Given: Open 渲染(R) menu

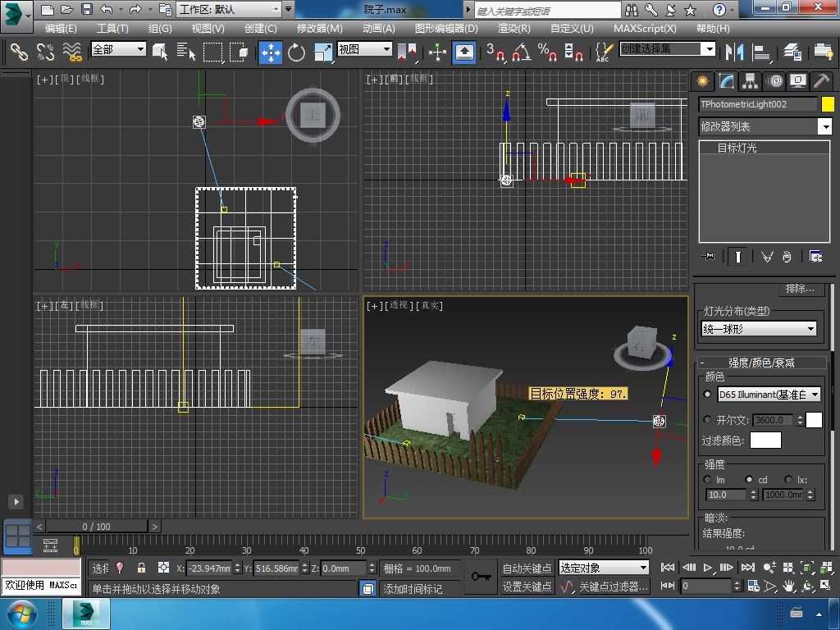Looking at the screenshot, I should tap(514, 29).
